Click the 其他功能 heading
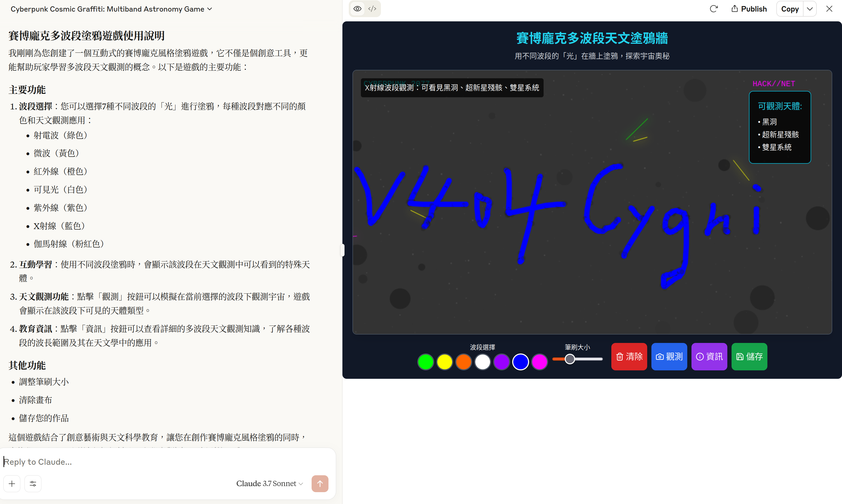Image resolution: width=842 pixels, height=504 pixels. [x=27, y=365]
